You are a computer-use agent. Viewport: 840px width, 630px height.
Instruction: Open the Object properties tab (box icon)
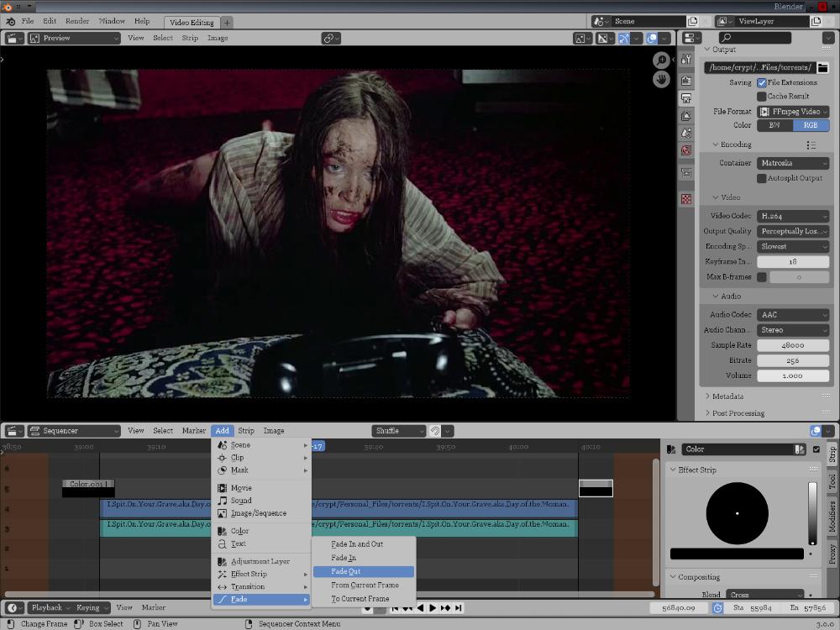tap(686, 172)
